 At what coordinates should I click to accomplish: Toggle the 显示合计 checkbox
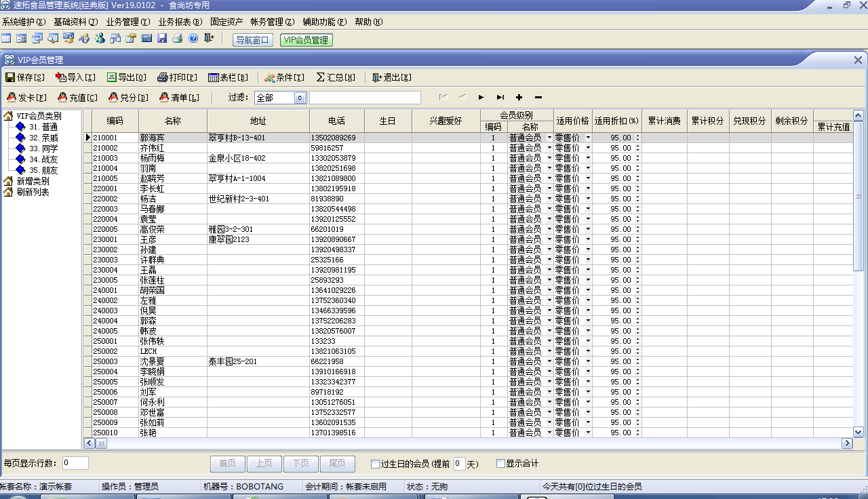click(501, 464)
